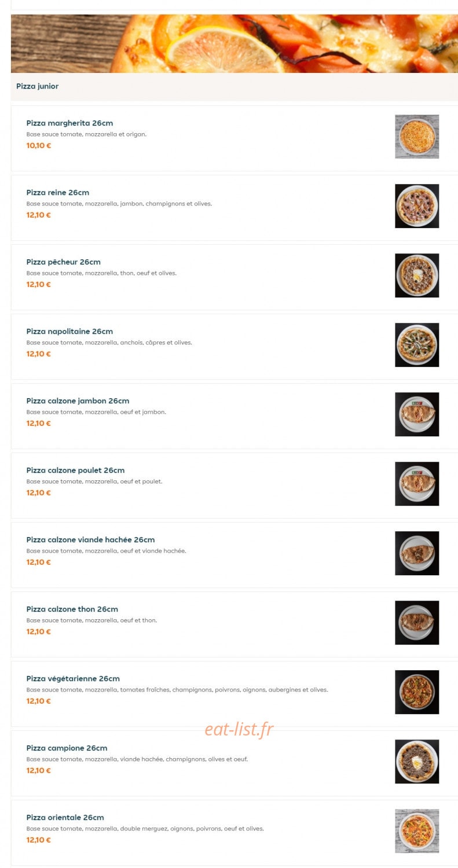Open the calzone jambon thumbnail image
The width and height of the screenshot is (458, 868).
point(417,414)
